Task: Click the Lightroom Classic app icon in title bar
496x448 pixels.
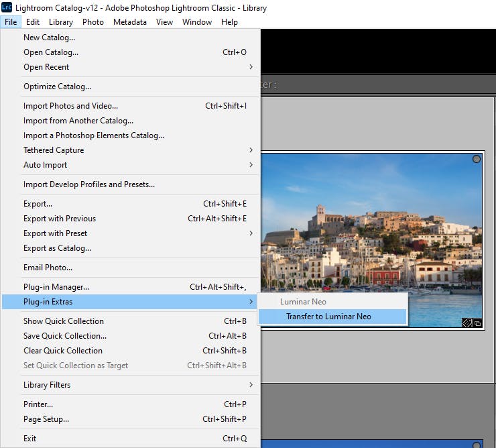Action: click(7, 7)
